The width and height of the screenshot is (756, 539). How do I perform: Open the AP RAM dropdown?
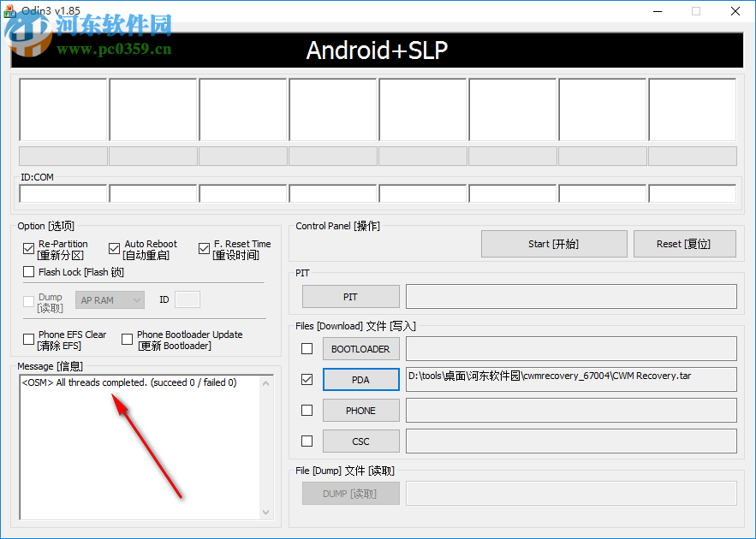tap(110, 299)
